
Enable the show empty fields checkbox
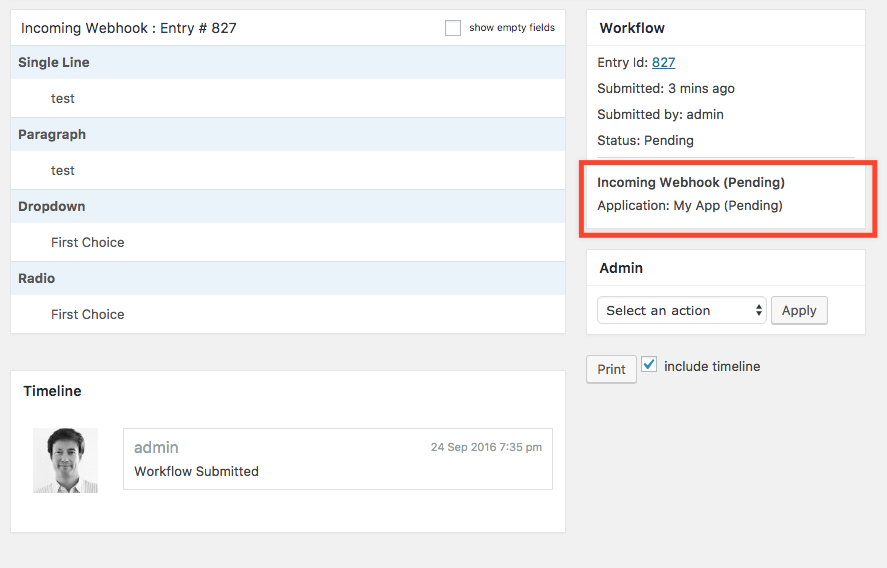point(453,28)
